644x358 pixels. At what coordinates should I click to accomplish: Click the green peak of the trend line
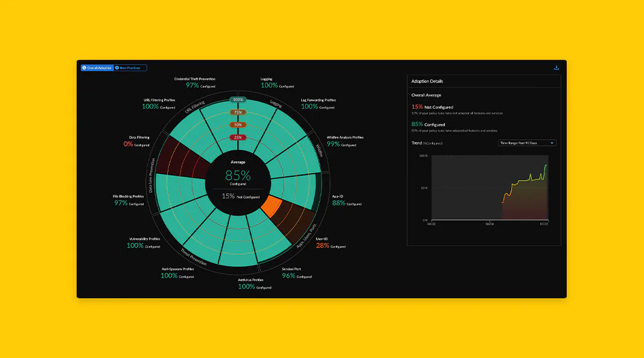click(546, 165)
